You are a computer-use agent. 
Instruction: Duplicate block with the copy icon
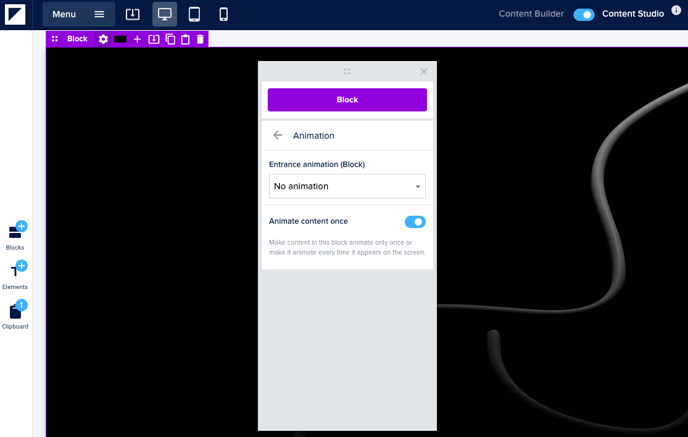[170, 39]
